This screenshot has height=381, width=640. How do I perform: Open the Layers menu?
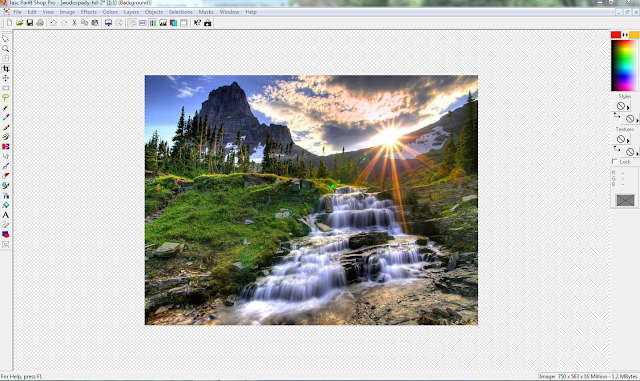(131, 12)
